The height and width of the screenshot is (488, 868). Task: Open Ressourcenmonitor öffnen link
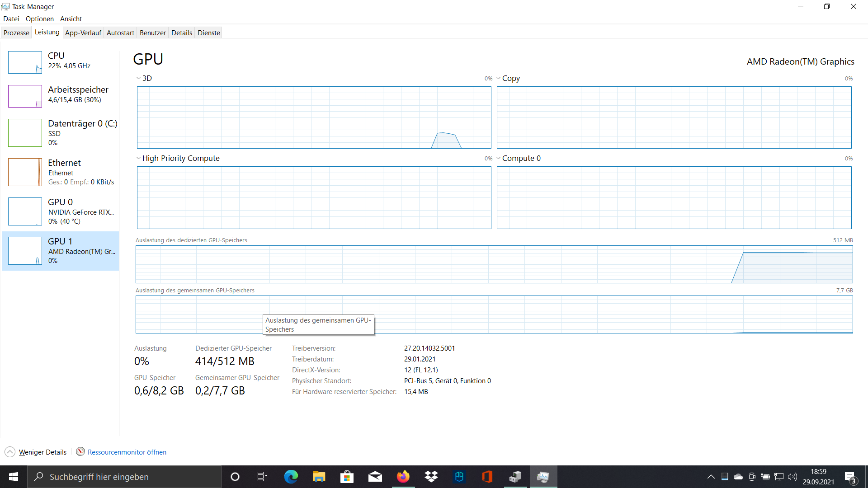click(127, 452)
